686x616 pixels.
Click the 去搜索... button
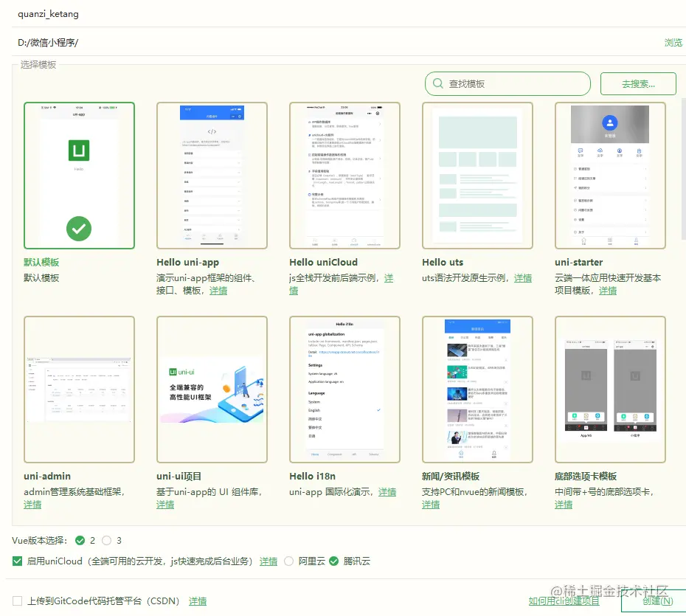pos(638,83)
